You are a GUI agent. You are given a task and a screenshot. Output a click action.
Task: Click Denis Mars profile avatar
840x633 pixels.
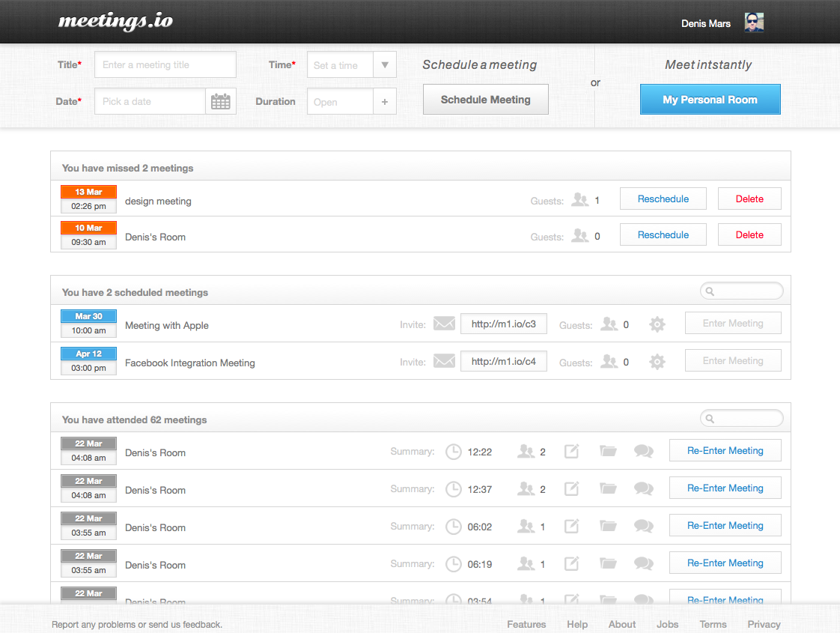(x=753, y=22)
